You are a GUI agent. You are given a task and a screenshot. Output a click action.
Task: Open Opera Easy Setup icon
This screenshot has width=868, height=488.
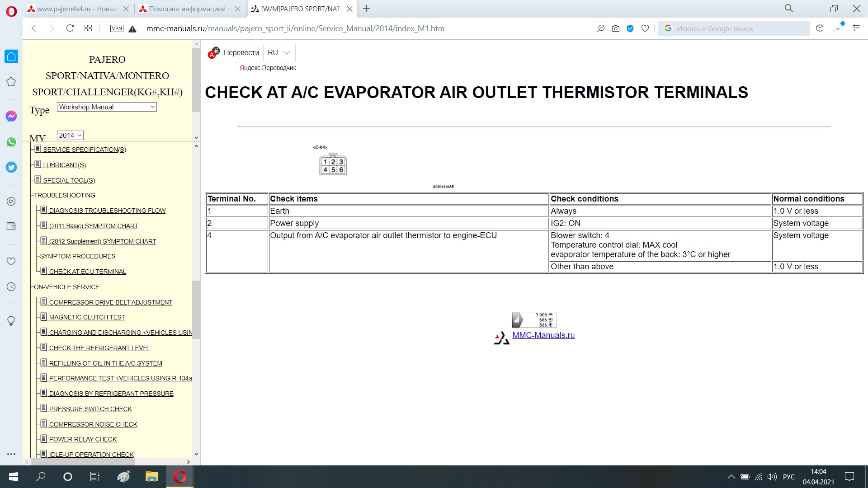tap(856, 28)
